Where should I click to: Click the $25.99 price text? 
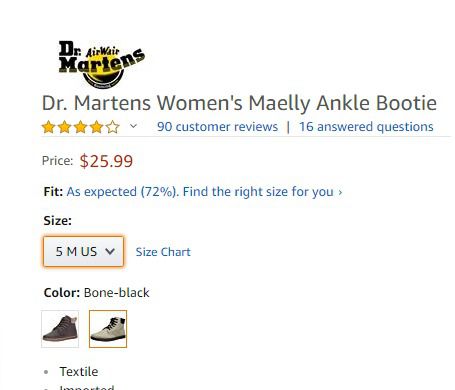[x=106, y=161]
